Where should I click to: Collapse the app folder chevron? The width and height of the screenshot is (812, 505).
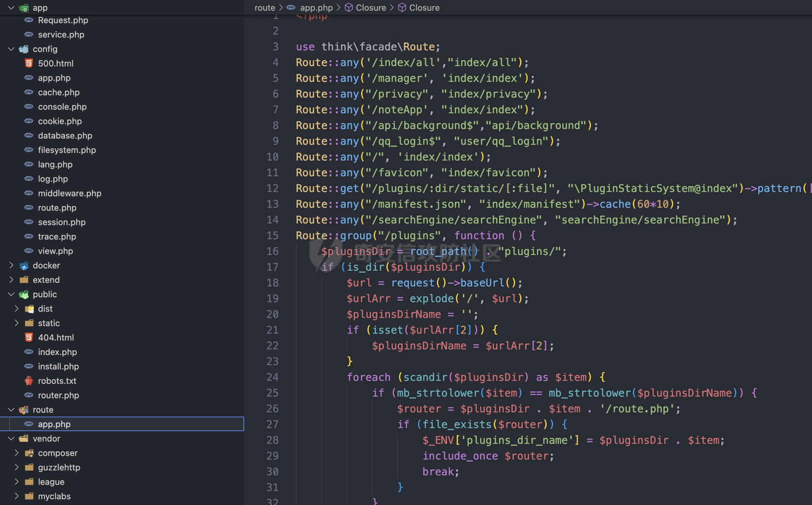point(11,8)
